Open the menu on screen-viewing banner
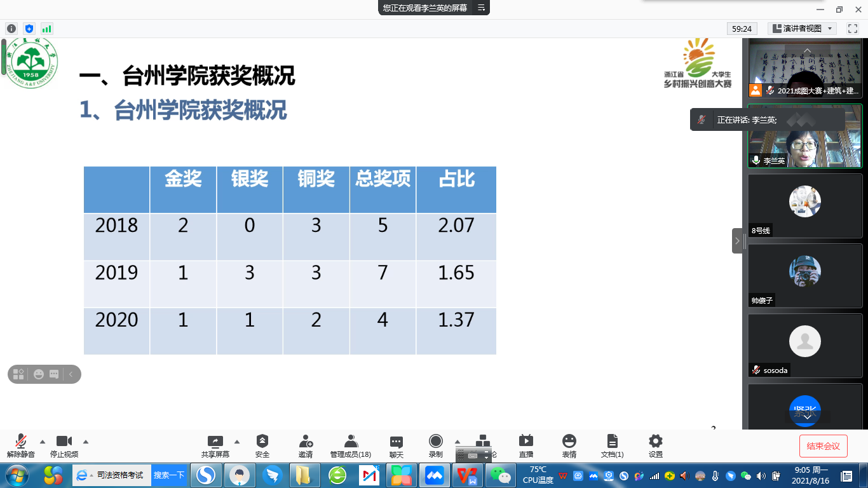 tap(481, 8)
